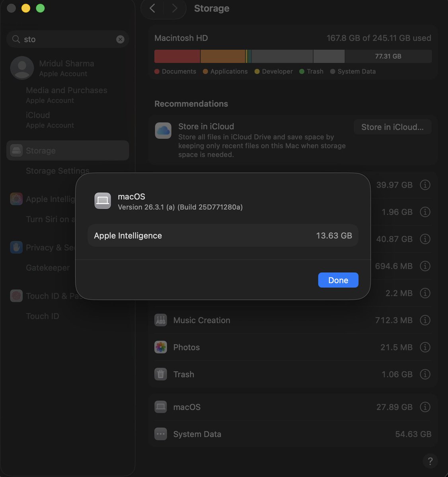The height and width of the screenshot is (477, 448).
Task: Click the Photos row label
Action: click(x=187, y=347)
